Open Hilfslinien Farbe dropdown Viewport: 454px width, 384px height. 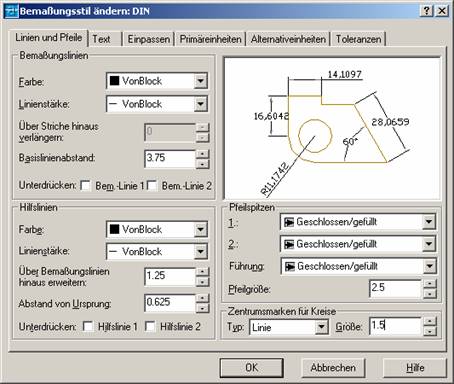click(201, 229)
